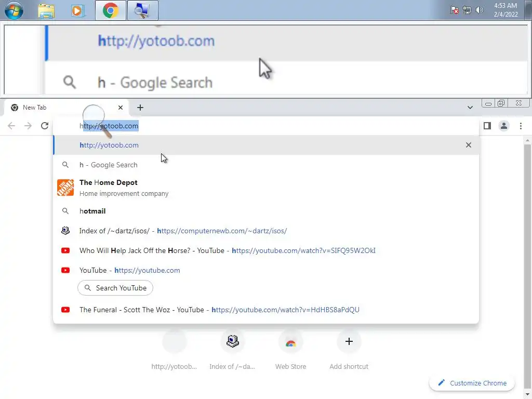The height and width of the screenshot is (399, 532).
Task: Select the New Tab browser tab
Action: point(66,108)
